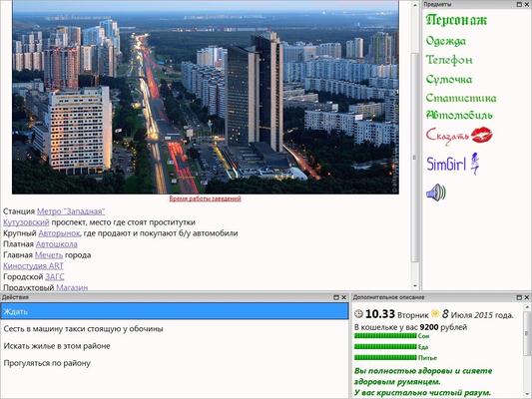Go to the ЗАГС link

click(x=54, y=276)
